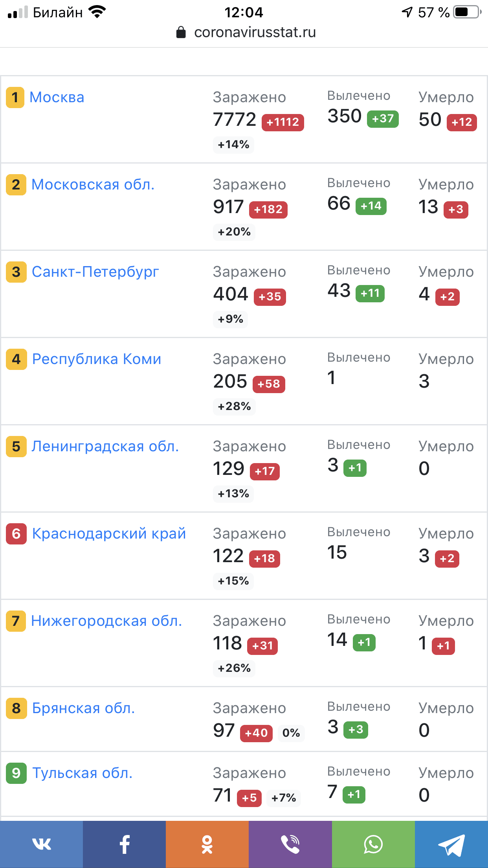Select the Санкт-Петербург region

pyautogui.click(x=95, y=272)
